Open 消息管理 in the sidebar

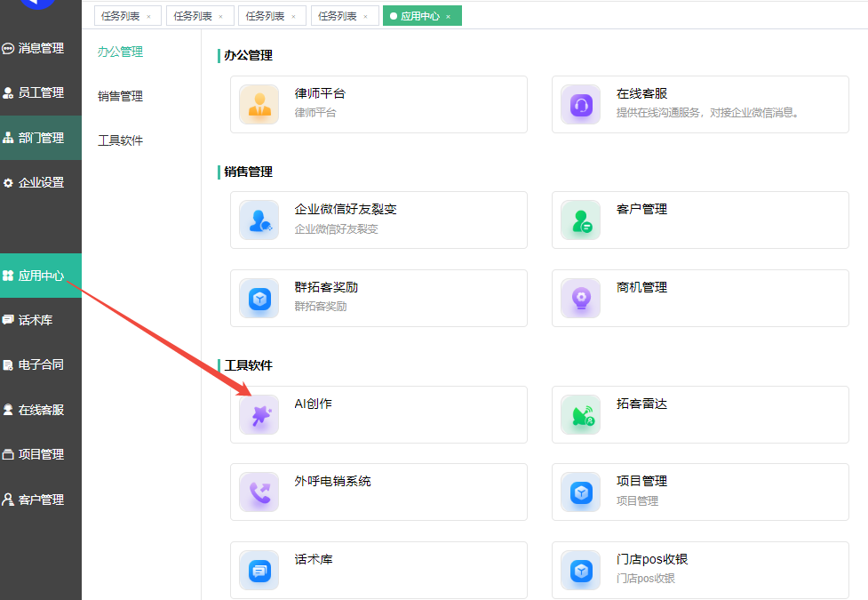(41, 48)
